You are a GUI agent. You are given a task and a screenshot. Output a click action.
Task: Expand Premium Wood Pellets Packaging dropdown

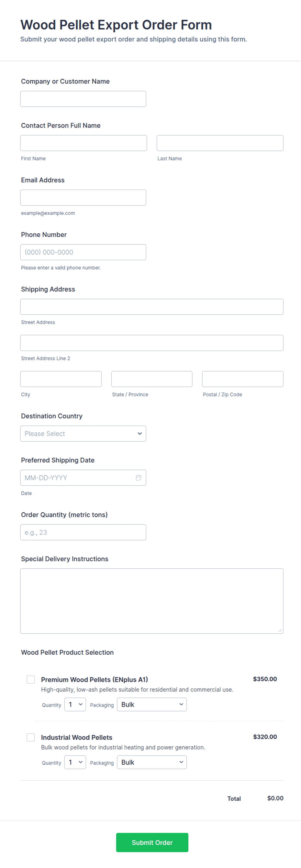click(152, 704)
